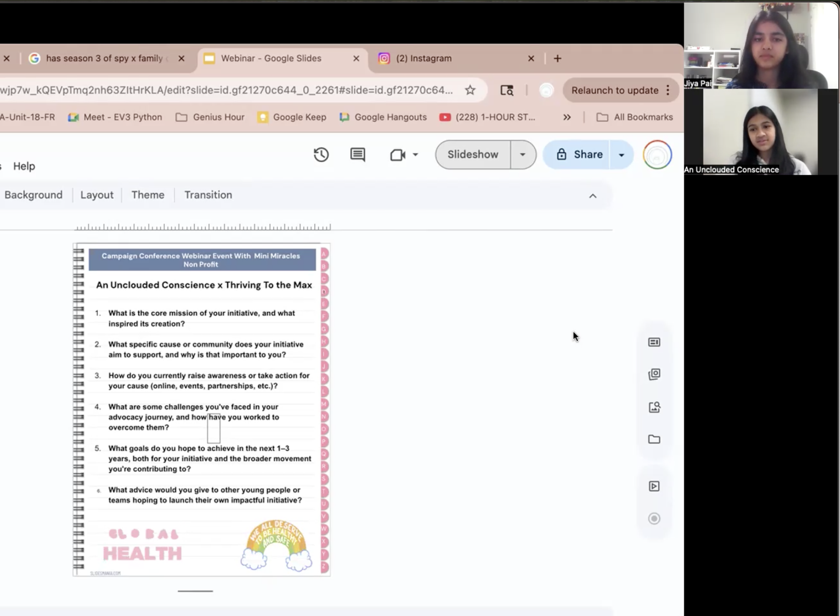The height and width of the screenshot is (616, 840).
Task: Open the Help menu
Action: point(24,166)
